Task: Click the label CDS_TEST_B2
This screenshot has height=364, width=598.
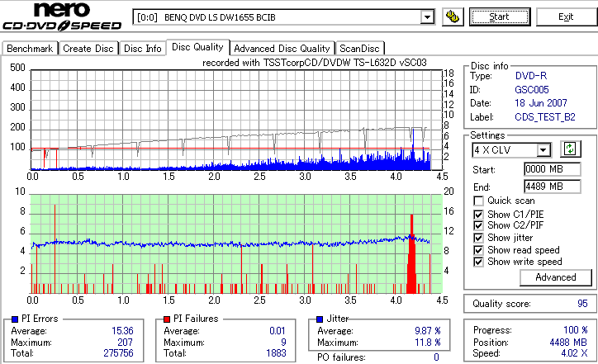Action: click(545, 117)
